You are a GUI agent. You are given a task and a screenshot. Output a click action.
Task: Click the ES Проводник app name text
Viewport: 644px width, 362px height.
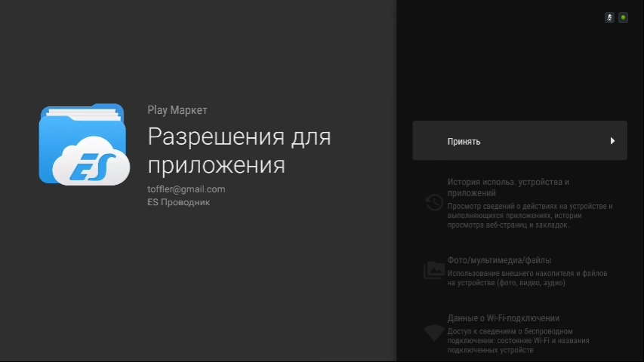178,202
